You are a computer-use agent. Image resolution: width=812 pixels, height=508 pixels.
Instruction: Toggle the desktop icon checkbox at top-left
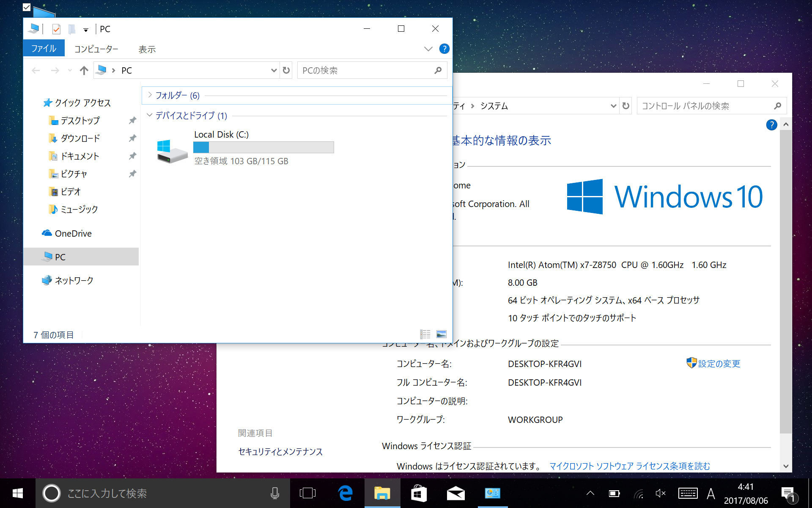(27, 7)
